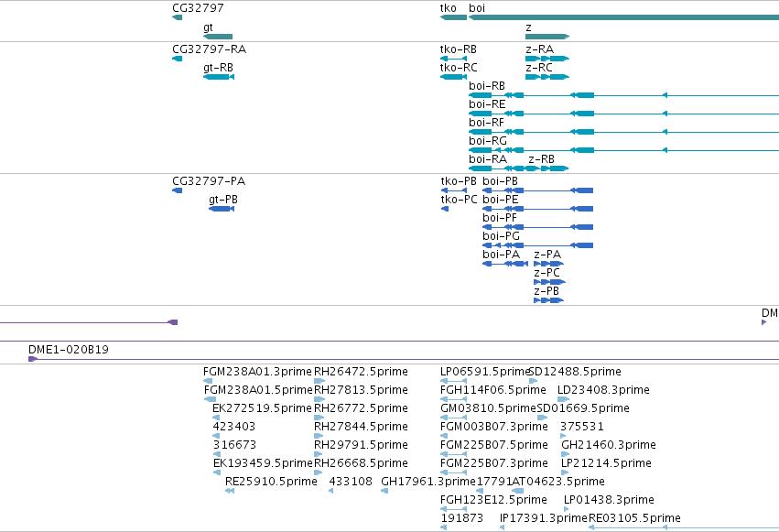
Task: Click the boi-RE transcript label
Action: click(x=487, y=104)
